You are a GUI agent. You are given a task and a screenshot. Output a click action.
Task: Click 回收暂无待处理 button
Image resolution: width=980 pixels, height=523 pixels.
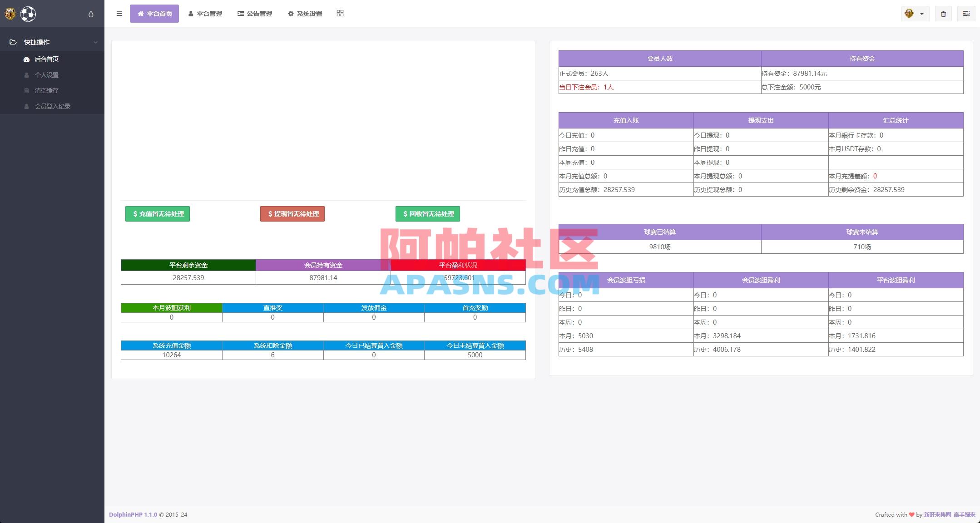(428, 214)
